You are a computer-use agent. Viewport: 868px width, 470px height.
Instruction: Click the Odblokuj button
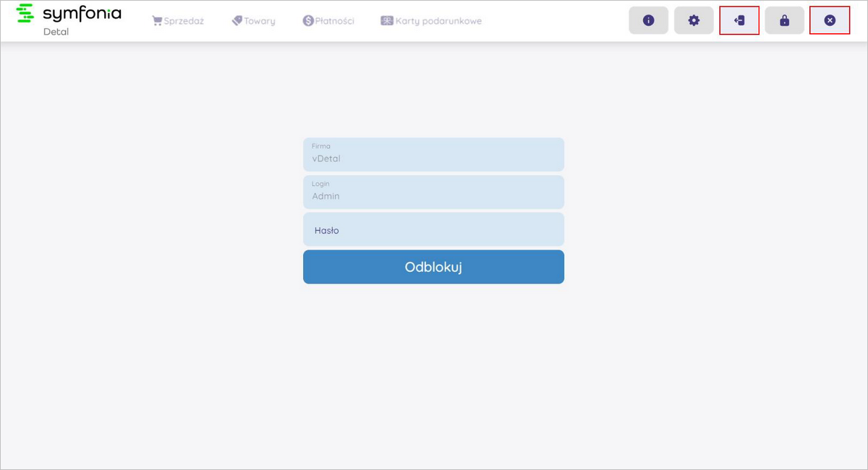click(x=433, y=267)
